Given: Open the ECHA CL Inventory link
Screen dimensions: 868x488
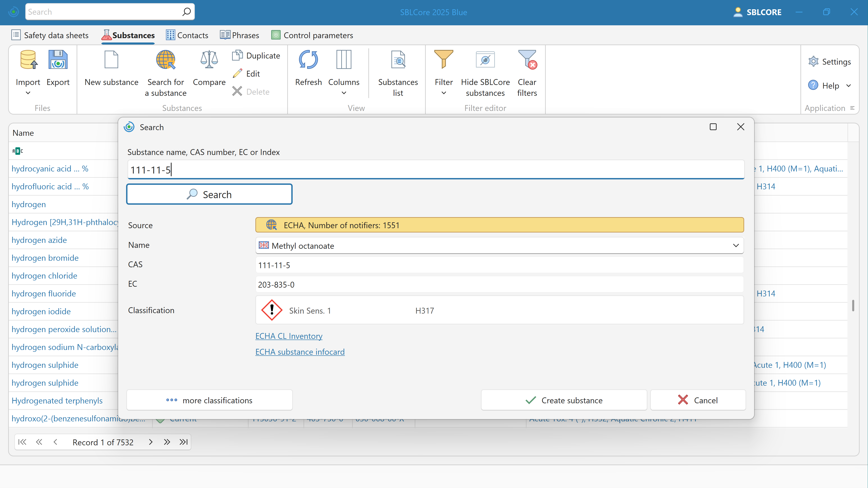Looking at the screenshot, I should coord(289,336).
